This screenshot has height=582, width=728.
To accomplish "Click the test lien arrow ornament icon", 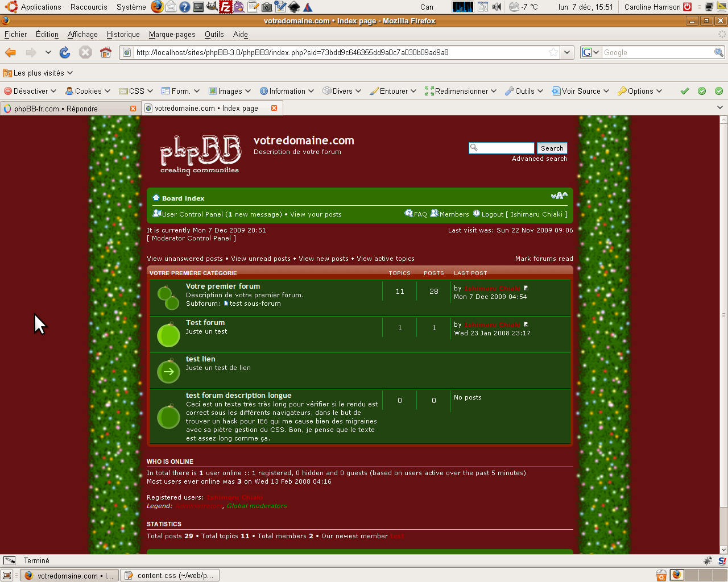I will click(x=168, y=371).
